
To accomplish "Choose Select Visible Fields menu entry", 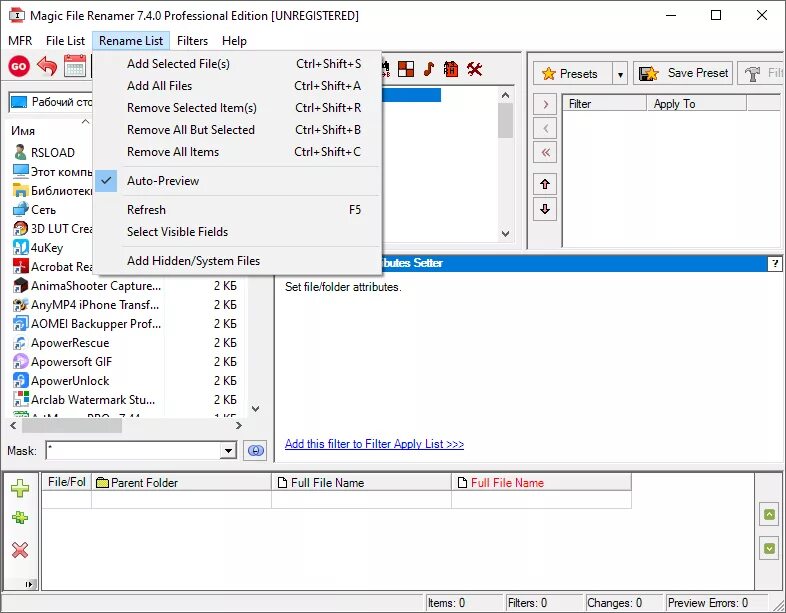I will click(x=238, y=232).
